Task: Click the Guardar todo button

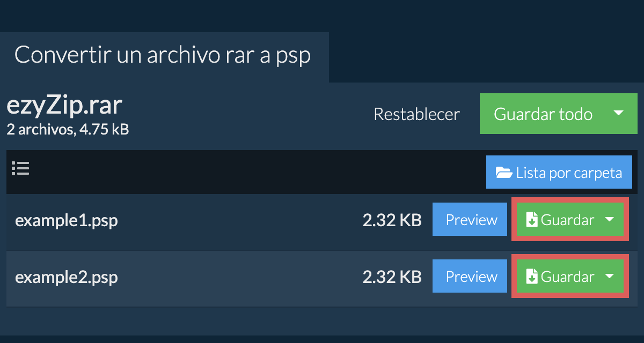Action: click(x=543, y=114)
